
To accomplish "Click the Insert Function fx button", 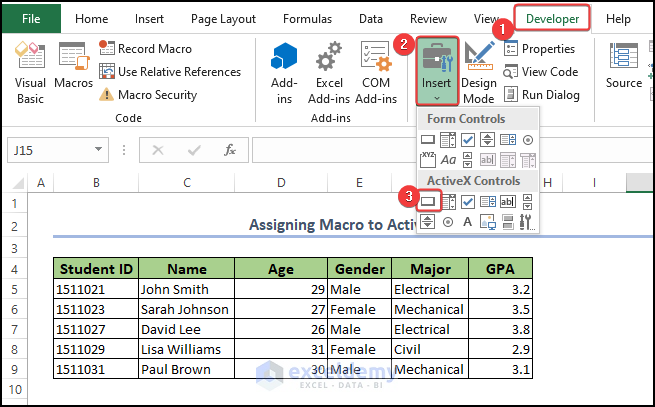I will (229, 150).
